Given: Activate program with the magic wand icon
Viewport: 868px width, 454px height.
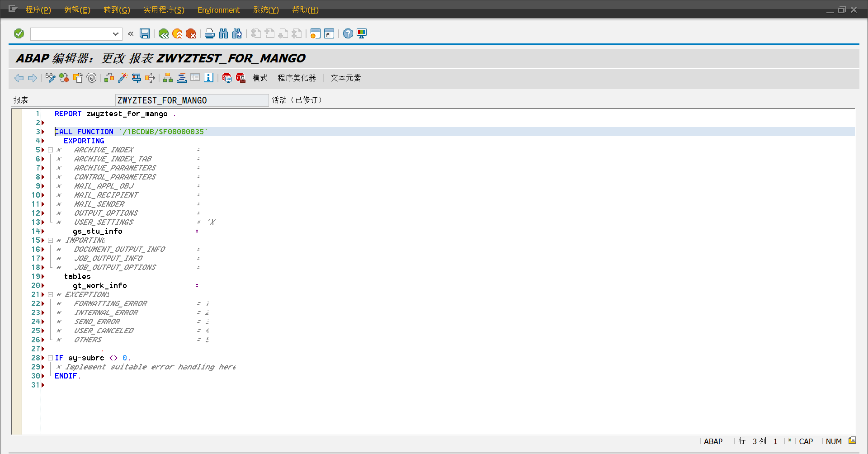Looking at the screenshot, I should coord(123,78).
